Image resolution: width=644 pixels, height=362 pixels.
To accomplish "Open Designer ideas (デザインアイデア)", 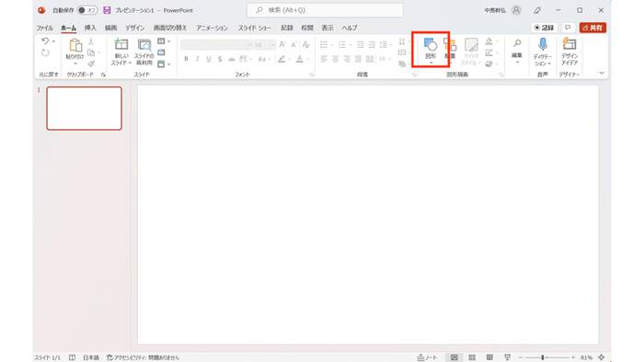I will [x=569, y=52].
